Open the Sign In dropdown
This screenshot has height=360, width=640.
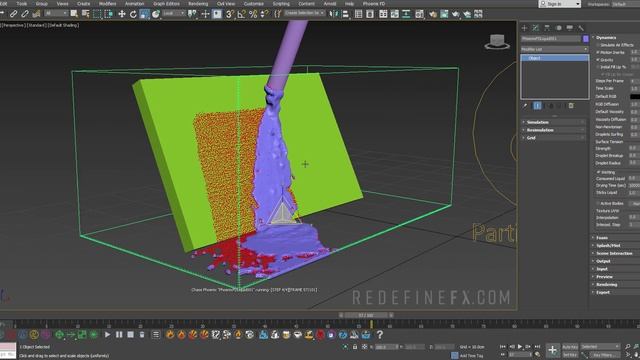point(560,4)
